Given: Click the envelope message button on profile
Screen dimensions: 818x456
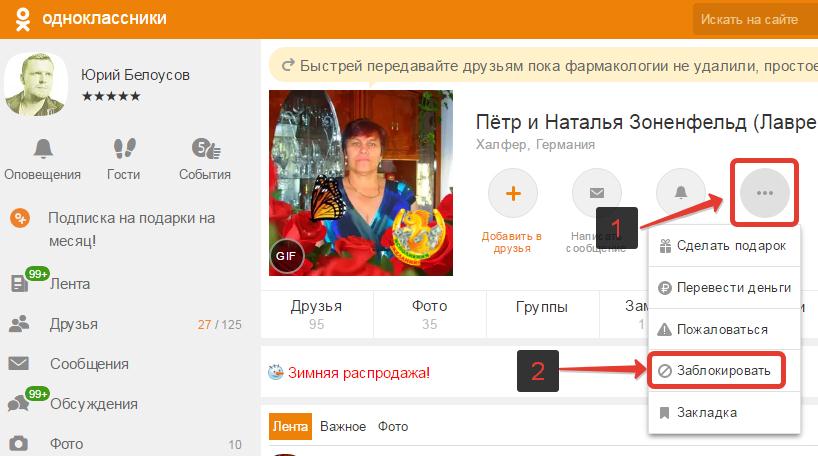Looking at the screenshot, I should (597, 193).
